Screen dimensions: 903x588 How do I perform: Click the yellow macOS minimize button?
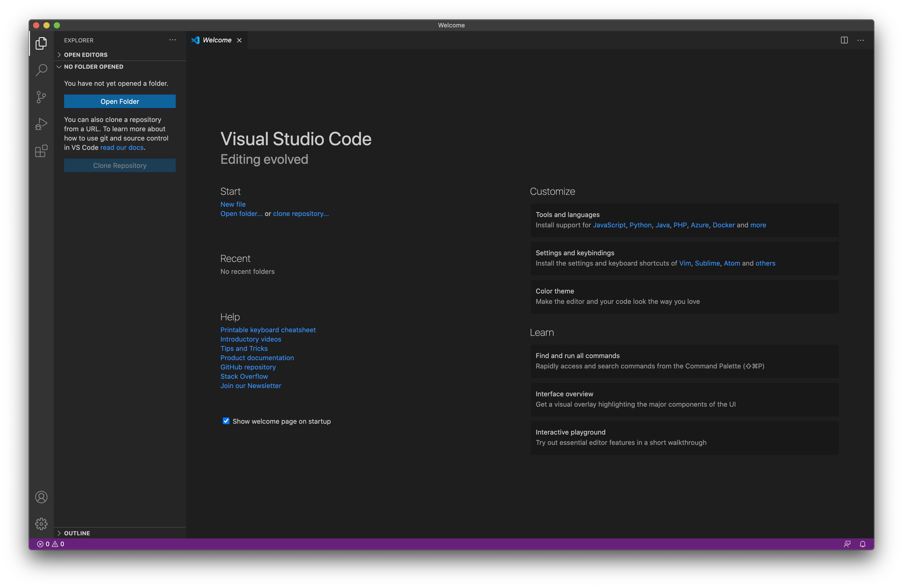click(x=47, y=25)
